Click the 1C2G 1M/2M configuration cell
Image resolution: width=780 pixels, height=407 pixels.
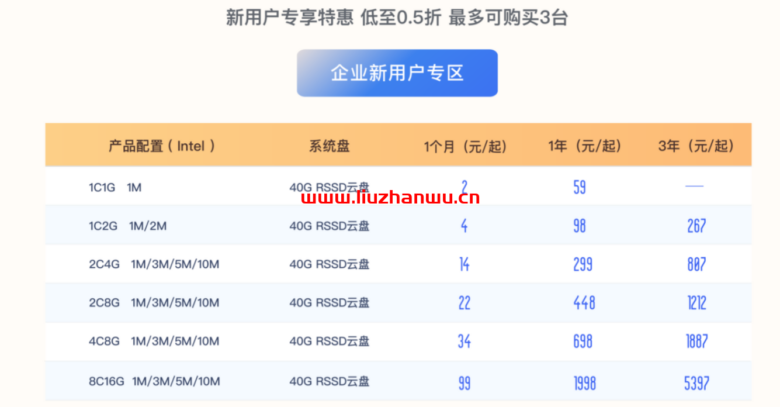point(128,226)
